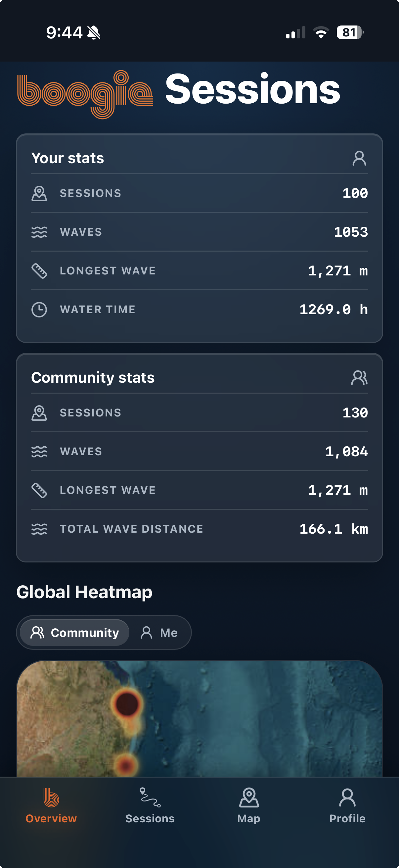Open the Map tab

(249, 805)
